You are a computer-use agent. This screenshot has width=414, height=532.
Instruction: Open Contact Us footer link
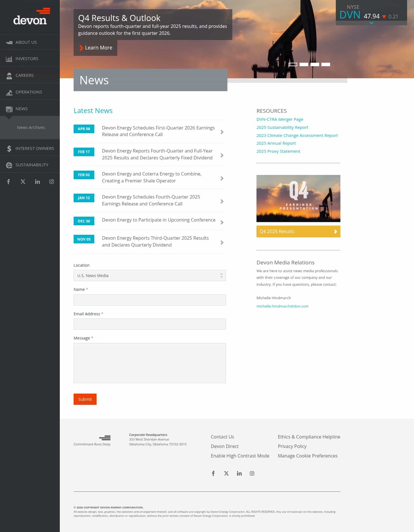(x=222, y=437)
